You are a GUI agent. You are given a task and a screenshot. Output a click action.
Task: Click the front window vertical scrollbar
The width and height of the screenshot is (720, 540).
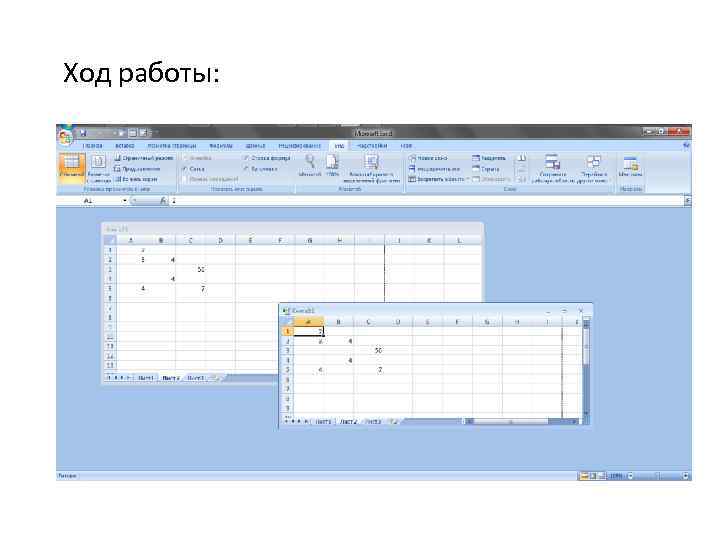[x=586, y=367]
